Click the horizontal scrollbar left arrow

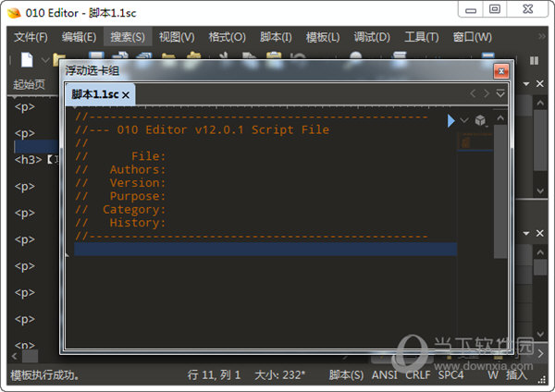[x=14, y=356]
